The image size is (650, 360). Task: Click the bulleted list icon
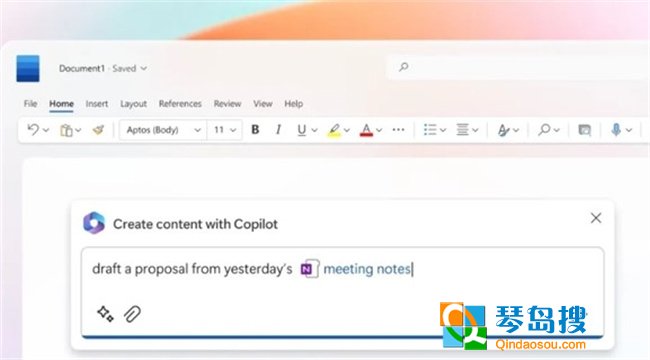(x=430, y=130)
